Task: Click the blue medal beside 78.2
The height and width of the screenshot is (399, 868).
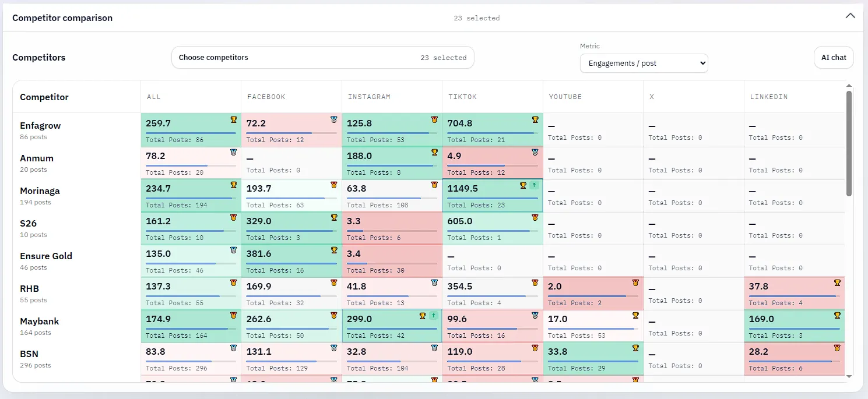Action: click(233, 152)
